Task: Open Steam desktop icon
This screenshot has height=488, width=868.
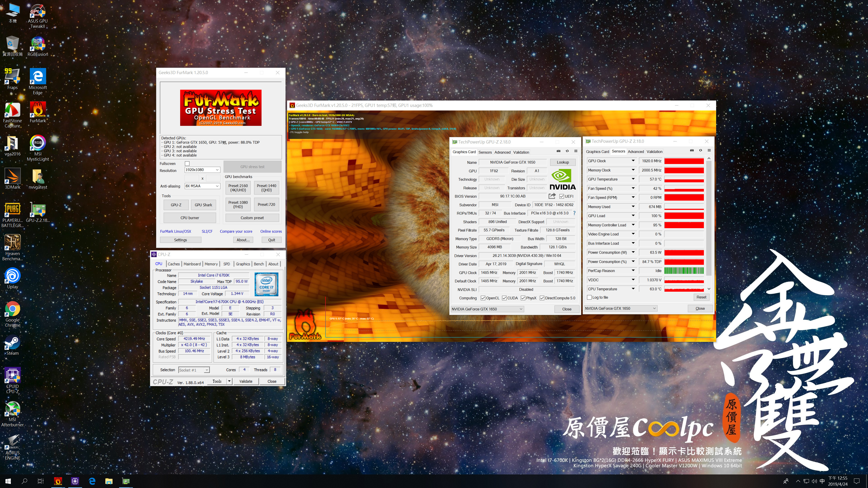Action: pyautogui.click(x=12, y=345)
